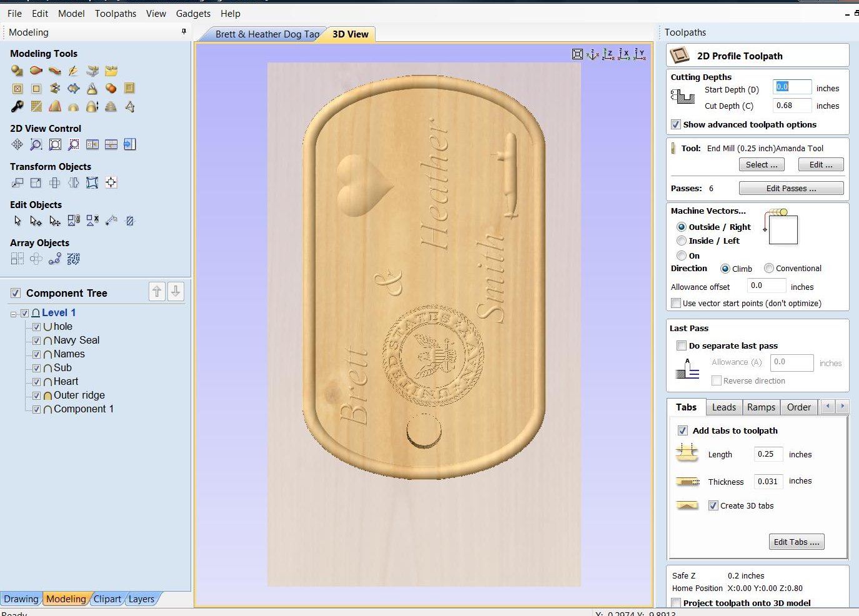This screenshot has width=859, height=616.
Task: Move component down with arrow button
Action: tap(176, 292)
